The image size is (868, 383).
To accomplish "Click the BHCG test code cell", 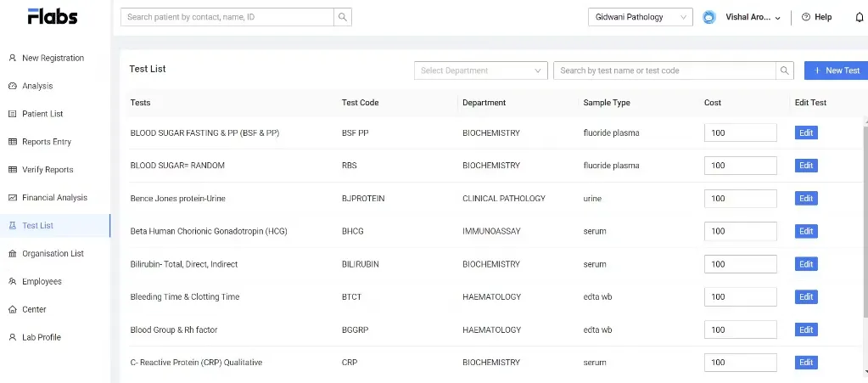I will tap(353, 231).
